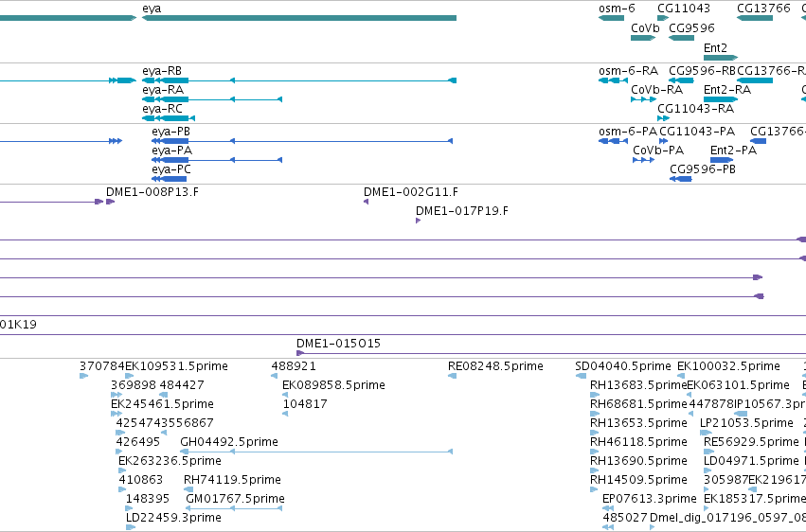The height and width of the screenshot is (532, 806).
Task: Open the osm-6-RA transcript label
Action: point(628,71)
